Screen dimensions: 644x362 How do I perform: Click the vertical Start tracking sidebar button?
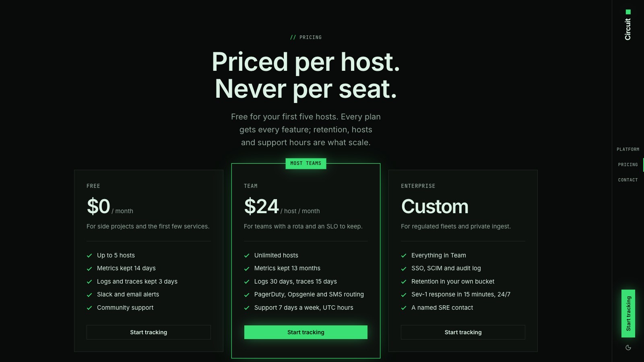(628, 313)
